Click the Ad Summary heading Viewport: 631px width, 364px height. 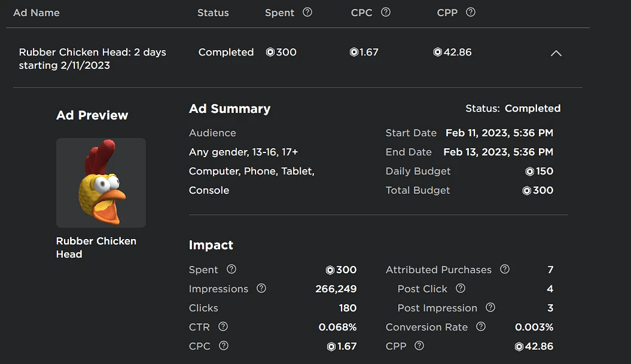click(x=230, y=109)
